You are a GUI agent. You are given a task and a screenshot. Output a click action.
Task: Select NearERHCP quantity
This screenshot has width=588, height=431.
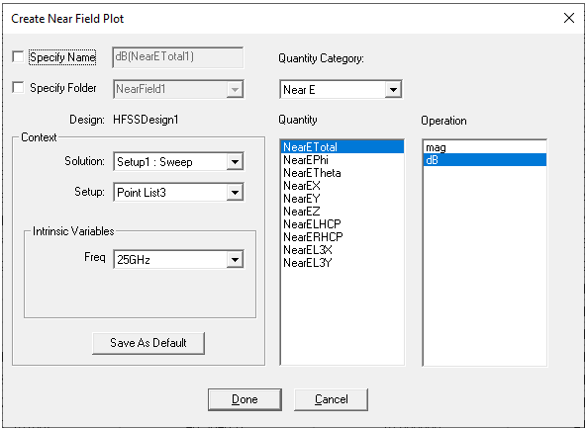pos(342,237)
